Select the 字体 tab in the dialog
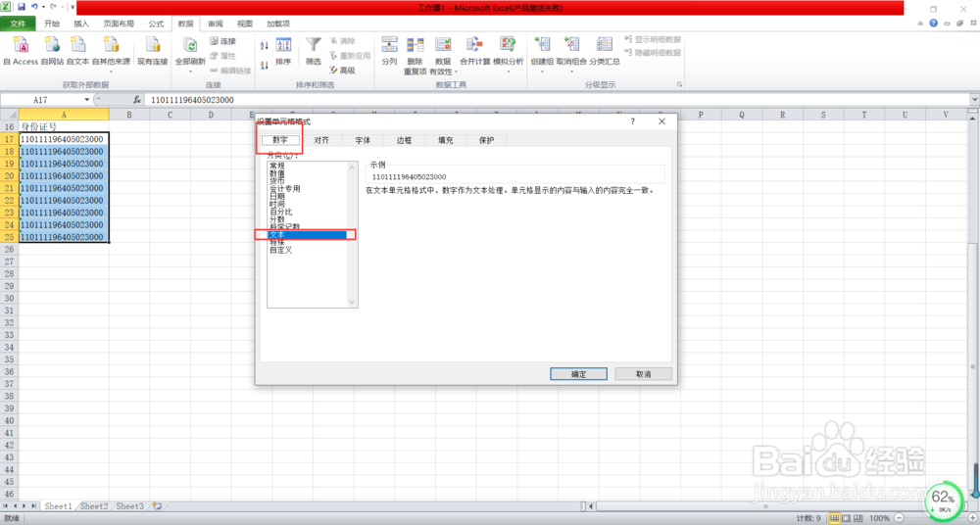Screen dimensions: 980x525 pos(364,141)
